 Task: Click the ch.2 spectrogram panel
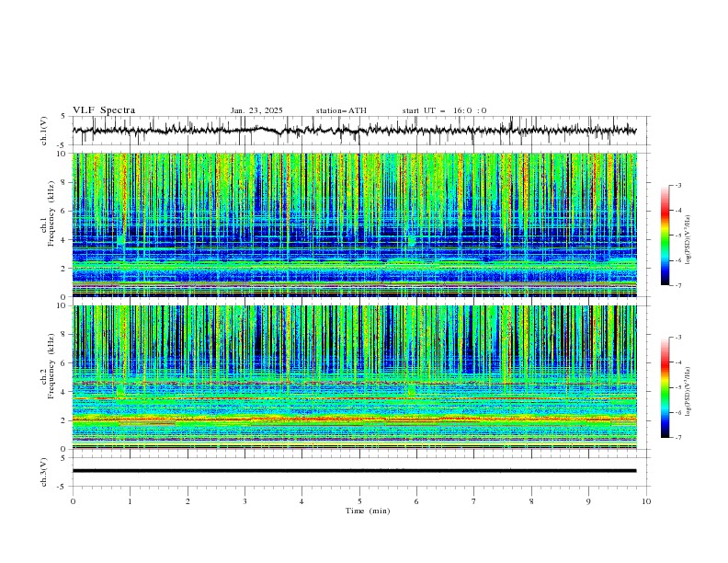coord(354,377)
